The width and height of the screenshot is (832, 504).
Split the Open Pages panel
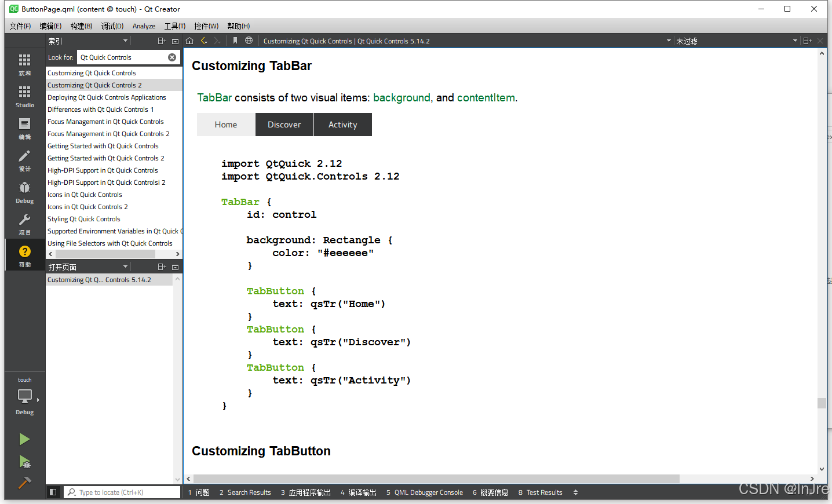(162, 267)
